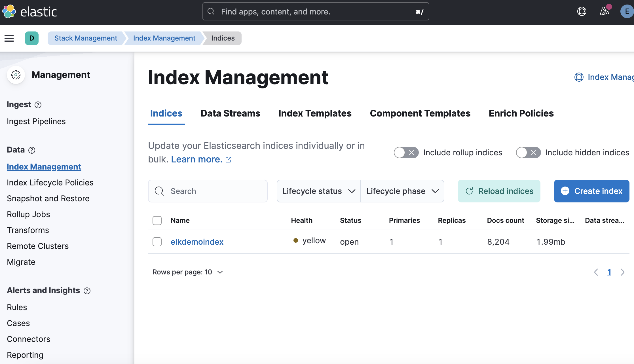The height and width of the screenshot is (364, 634).
Task: Open the newsfeed party popper icon
Action: (604, 11)
